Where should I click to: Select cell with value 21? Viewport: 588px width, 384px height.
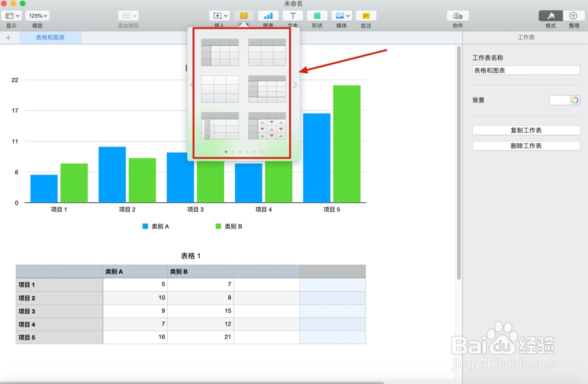[x=200, y=337]
